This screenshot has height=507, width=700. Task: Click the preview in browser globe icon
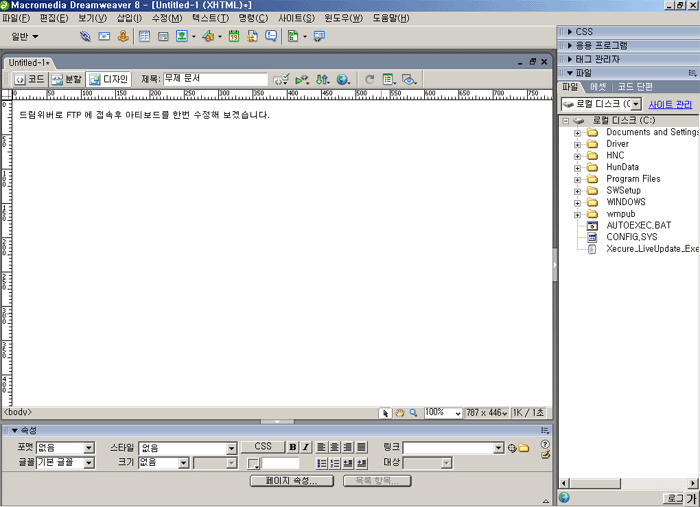pyautogui.click(x=343, y=79)
